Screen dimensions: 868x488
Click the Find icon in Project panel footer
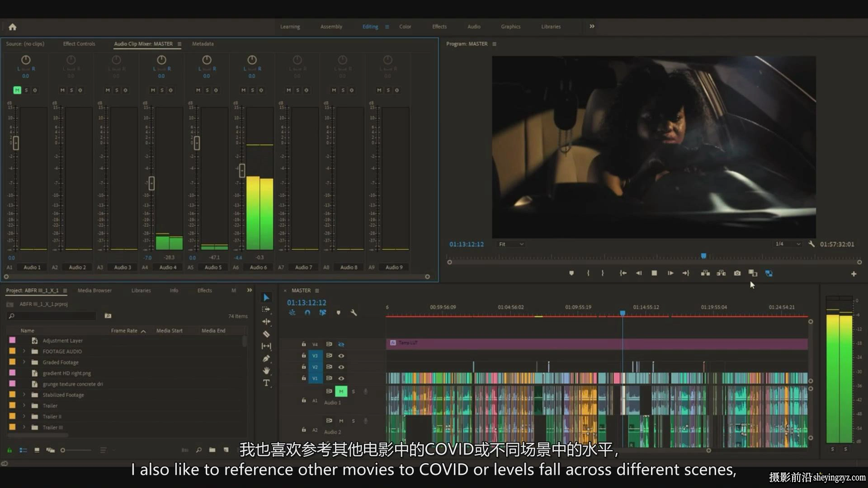point(198,450)
